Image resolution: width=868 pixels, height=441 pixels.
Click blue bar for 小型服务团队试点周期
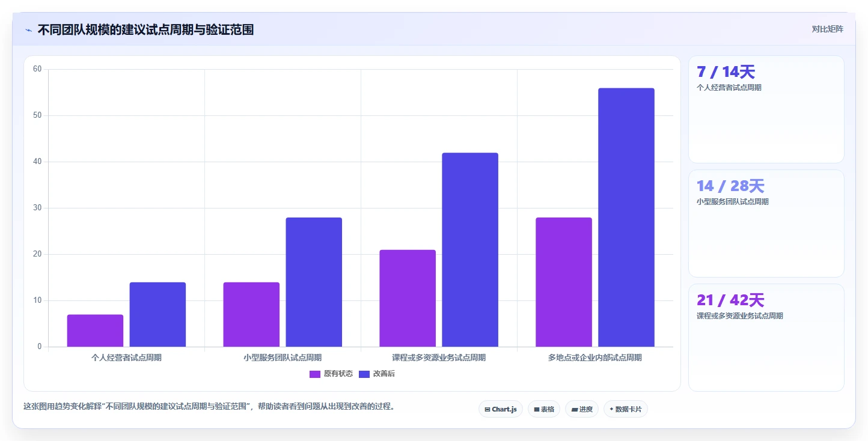(314, 282)
